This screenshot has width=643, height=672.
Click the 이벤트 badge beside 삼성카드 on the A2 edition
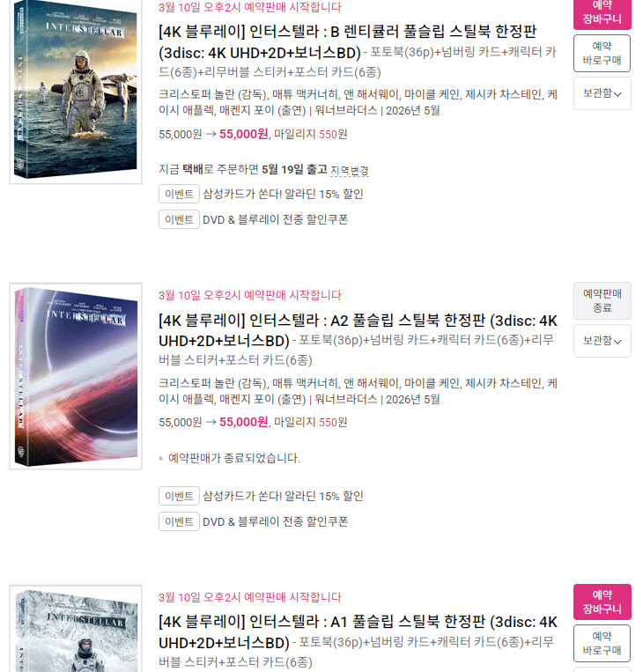179,496
